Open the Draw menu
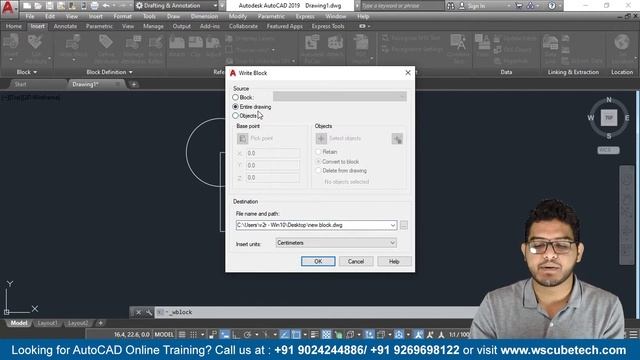The height and width of the screenshot is (360, 640). (x=173, y=16)
